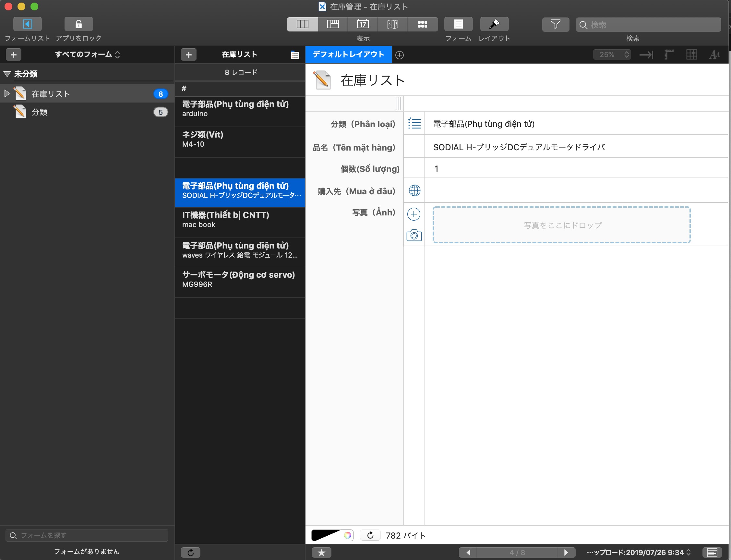The height and width of the screenshot is (560, 731).
Task: Select the デフォルトレイアウト tab
Action: pos(348,54)
